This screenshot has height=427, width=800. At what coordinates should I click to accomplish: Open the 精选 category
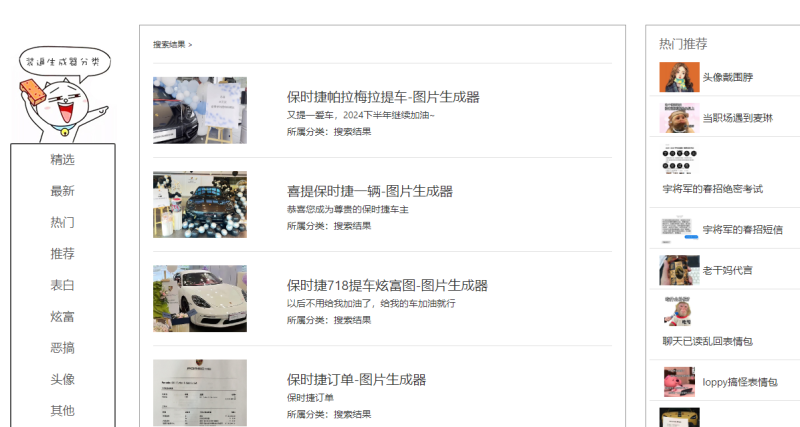pyautogui.click(x=62, y=160)
